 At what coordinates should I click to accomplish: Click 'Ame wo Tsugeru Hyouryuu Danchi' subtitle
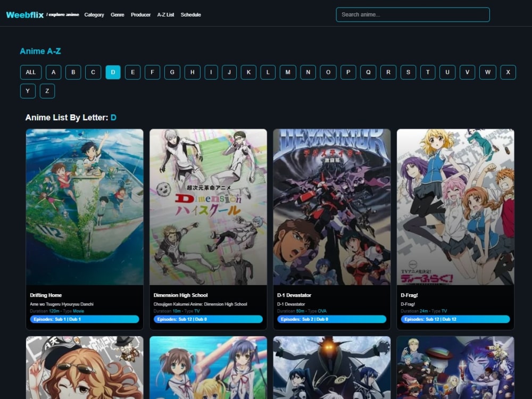[x=62, y=304]
